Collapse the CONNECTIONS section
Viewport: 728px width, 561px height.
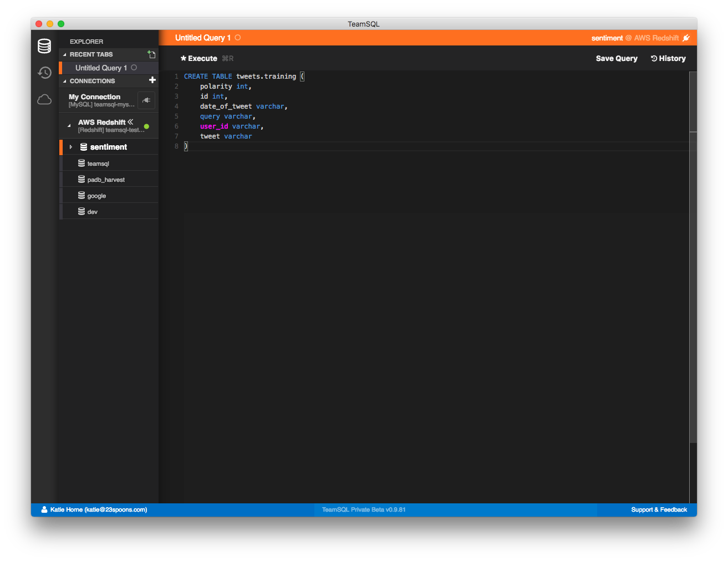coord(65,81)
